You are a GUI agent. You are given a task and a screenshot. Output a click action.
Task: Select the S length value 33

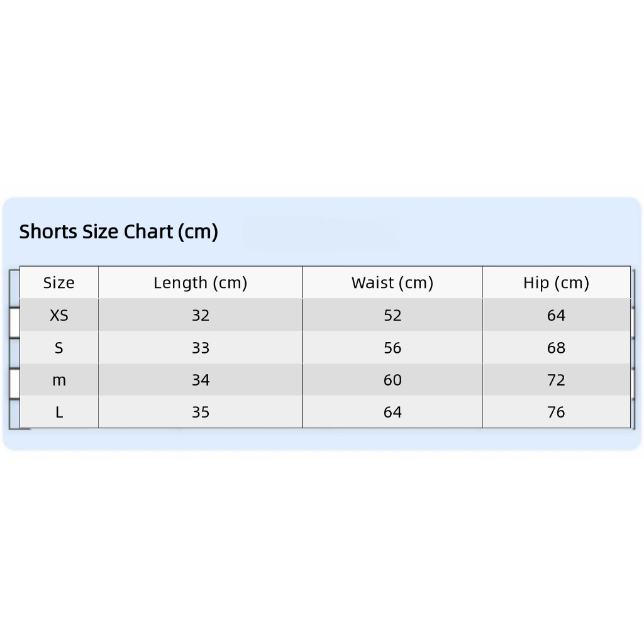pos(201,348)
